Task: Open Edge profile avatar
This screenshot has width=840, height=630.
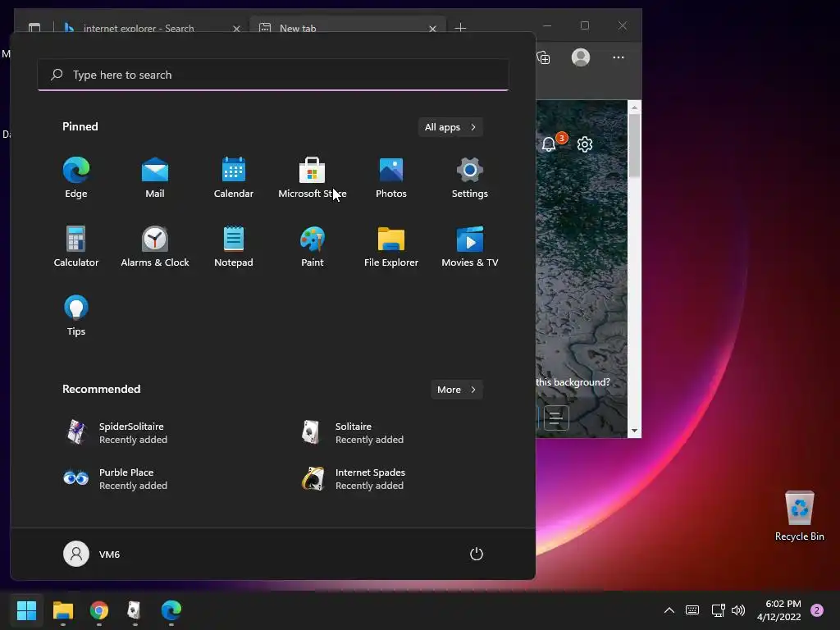Action: 581,57
